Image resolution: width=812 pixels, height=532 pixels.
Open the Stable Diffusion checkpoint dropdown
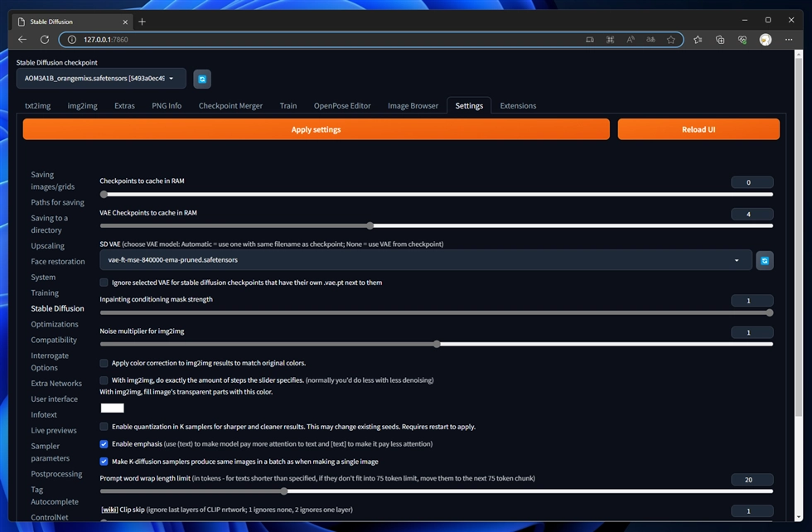(101, 78)
